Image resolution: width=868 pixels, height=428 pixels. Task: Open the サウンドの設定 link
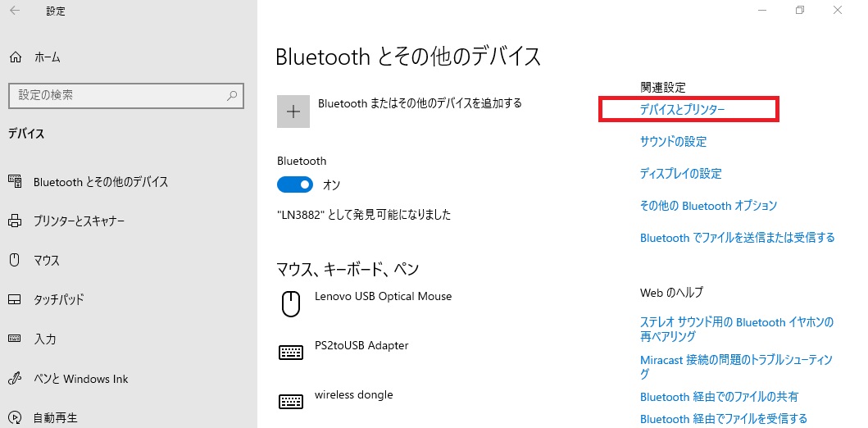(673, 142)
